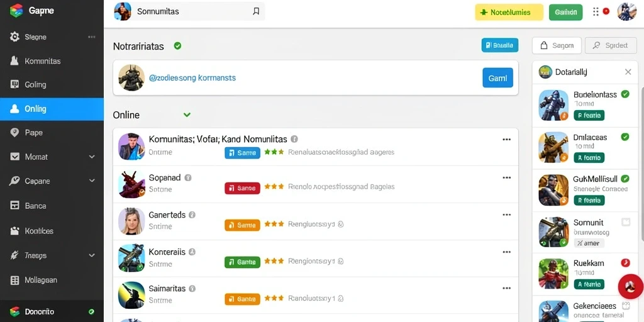Click the red Sante badge for Sopanad
Image resolution: width=644 pixels, height=322 pixels.
242,188
